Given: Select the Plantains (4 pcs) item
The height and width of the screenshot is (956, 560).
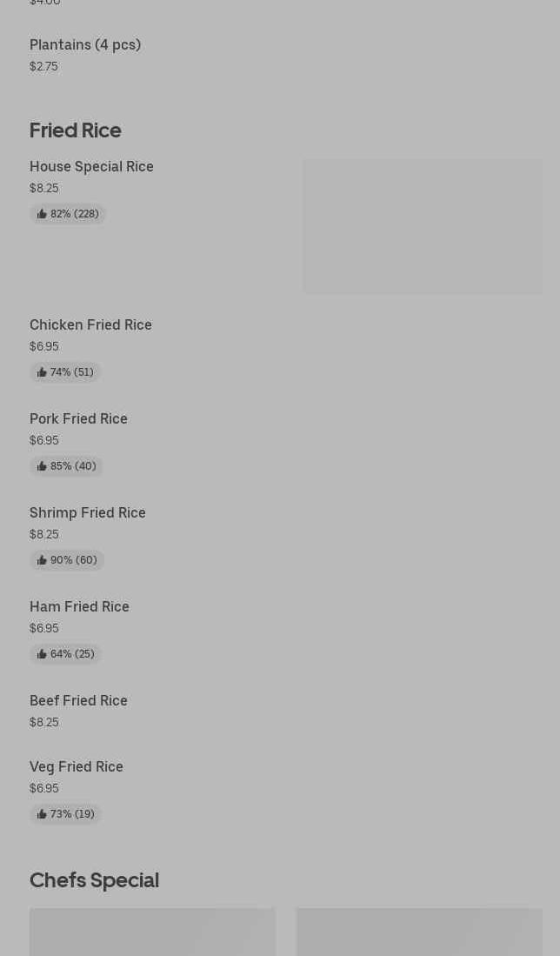Looking at the screenshot, I should pos(85,45).
